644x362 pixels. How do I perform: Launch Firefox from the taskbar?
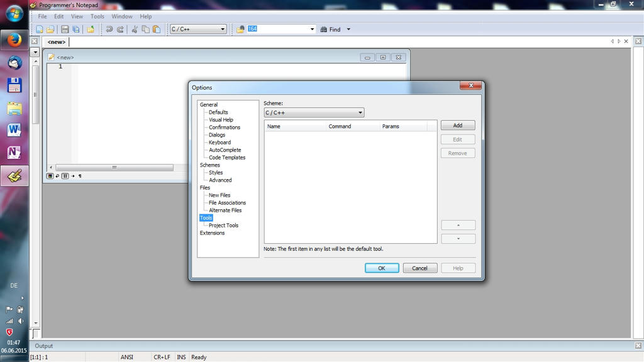(14, 40)
